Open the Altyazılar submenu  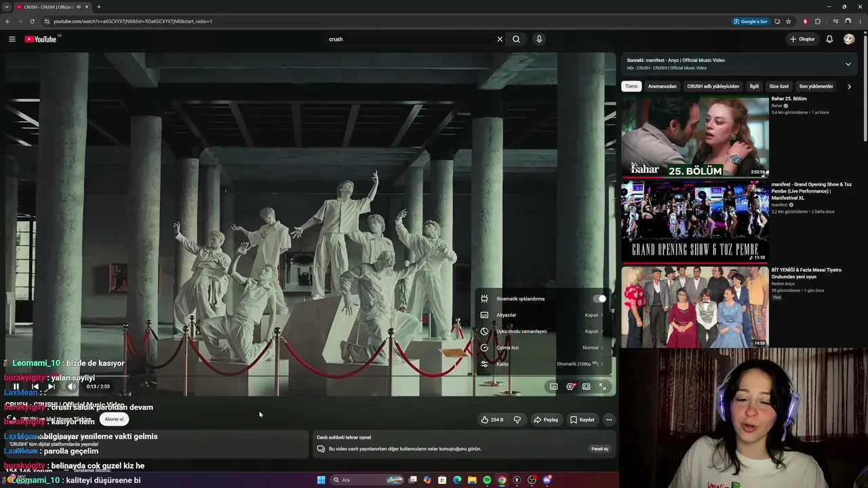point(542,315)
